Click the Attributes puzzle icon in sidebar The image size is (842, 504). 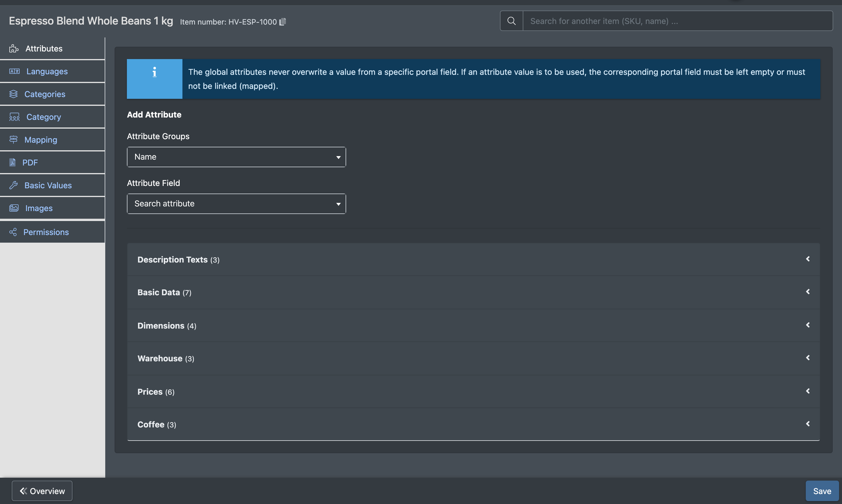14,49
